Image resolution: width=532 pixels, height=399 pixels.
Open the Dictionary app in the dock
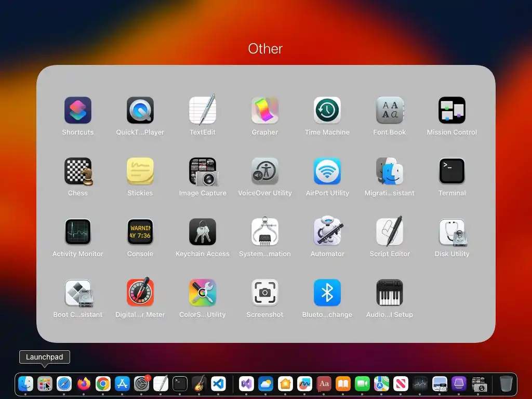(324, 384)
